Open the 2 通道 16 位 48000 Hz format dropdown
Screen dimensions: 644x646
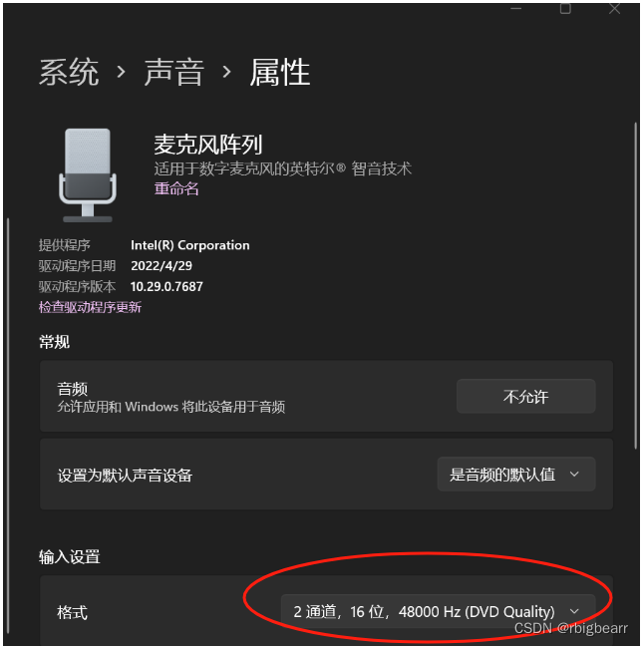pyautogui.click(x=438, y=611)
